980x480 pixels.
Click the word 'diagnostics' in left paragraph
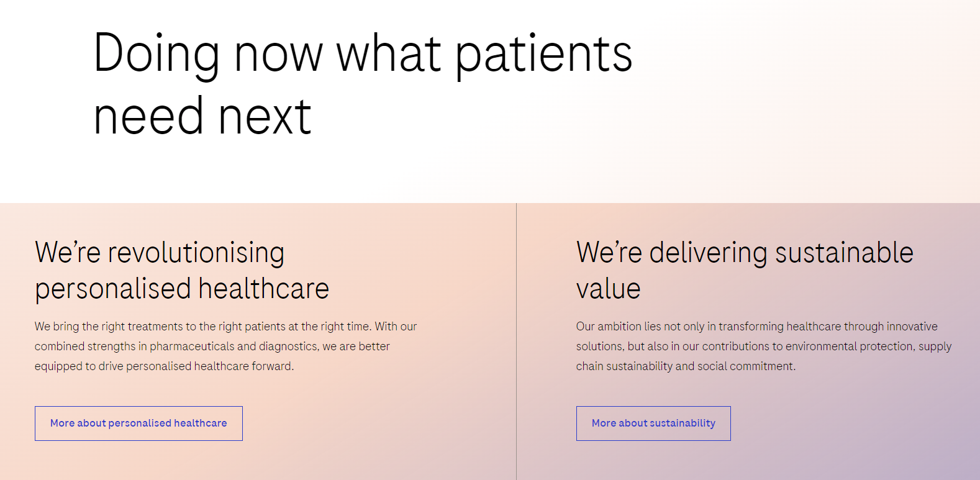tap(288, 346)
